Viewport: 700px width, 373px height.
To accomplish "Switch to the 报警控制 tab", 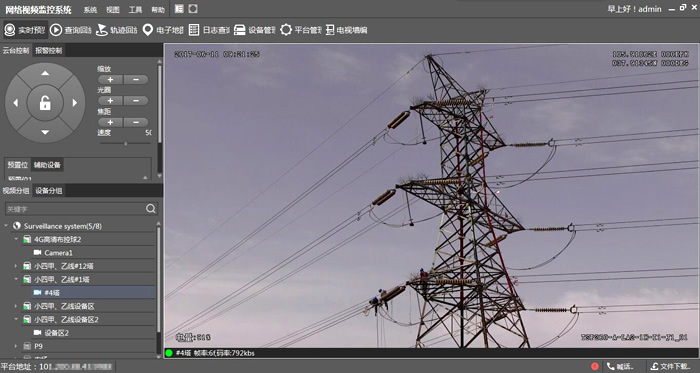I will pyautogui.click(x=49, y=50).
